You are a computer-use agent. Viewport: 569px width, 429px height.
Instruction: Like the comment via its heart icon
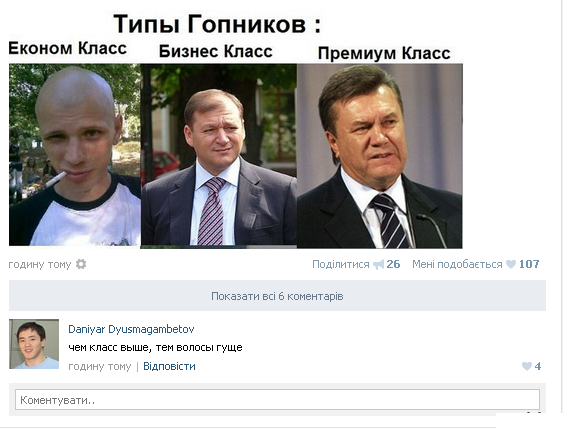click(x=527, y=366)
